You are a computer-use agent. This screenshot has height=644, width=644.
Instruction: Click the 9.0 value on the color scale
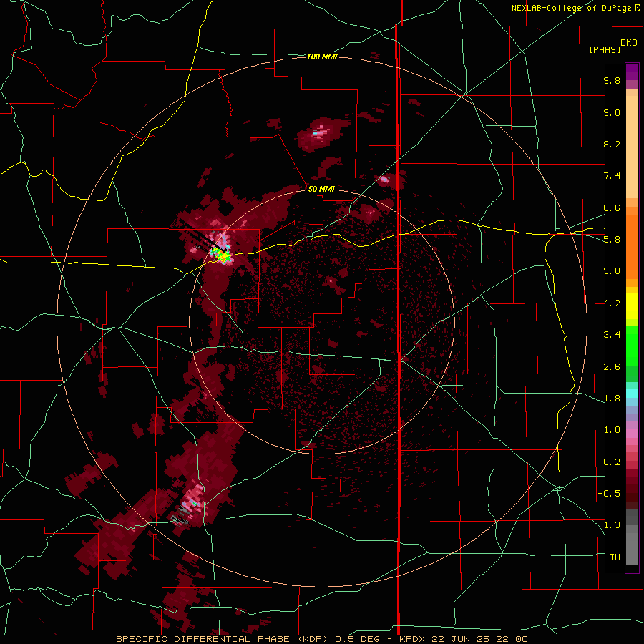pyautogui.click(x=612, y=112)
